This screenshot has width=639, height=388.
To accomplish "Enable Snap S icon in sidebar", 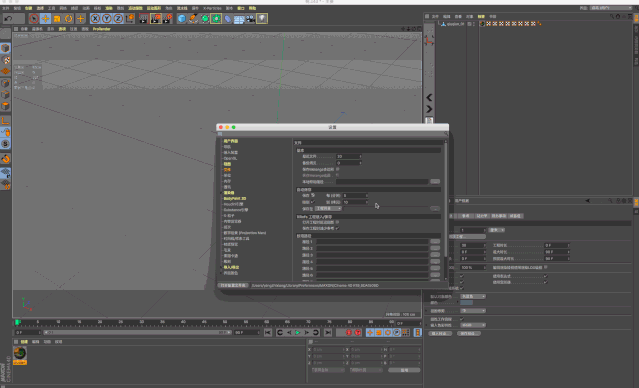I will pyautogui.click(x=5, y=144).
